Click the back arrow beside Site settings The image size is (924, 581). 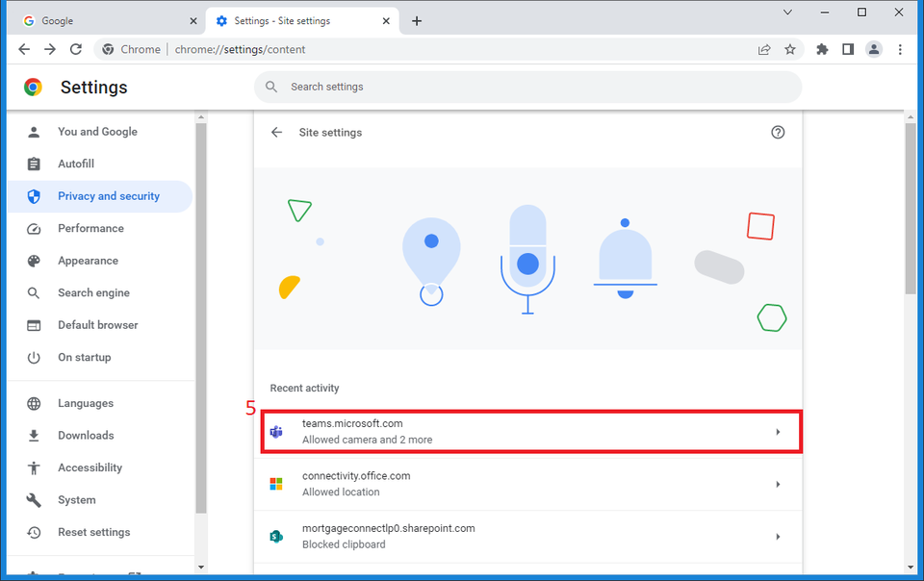(x=277, y=133)
